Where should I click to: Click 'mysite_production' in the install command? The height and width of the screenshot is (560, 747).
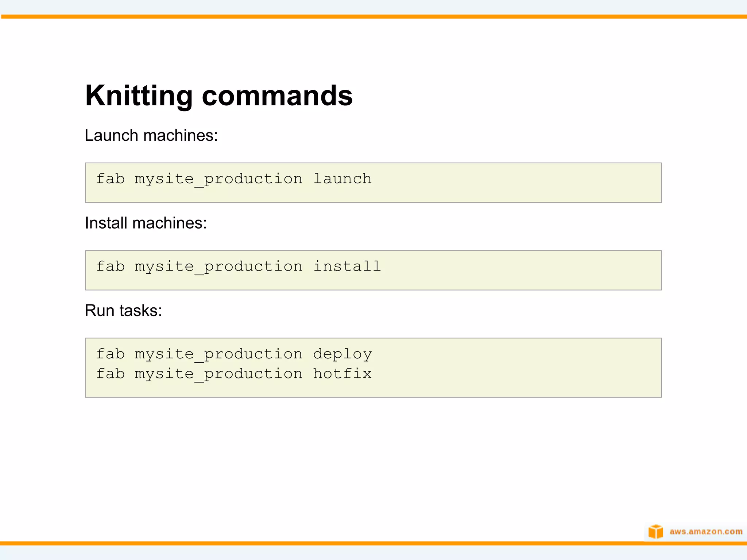[x=218, y=267]
